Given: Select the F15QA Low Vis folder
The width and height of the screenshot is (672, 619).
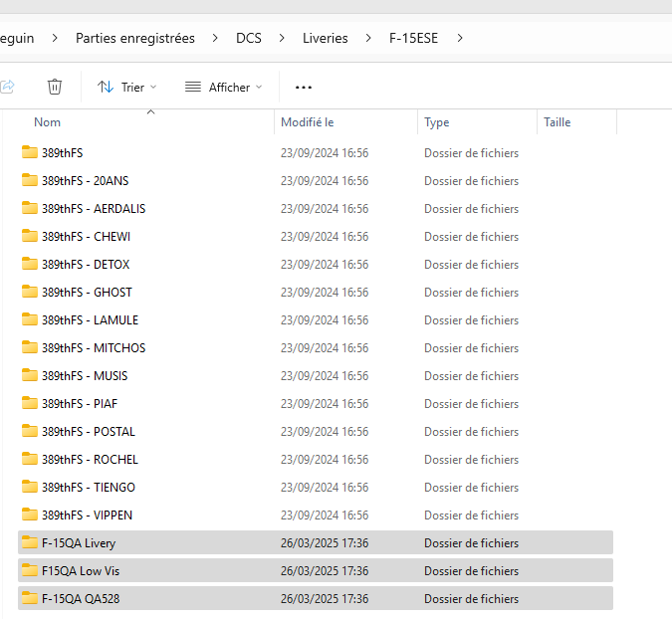Looking at the screenshot, I should (x=80, y=571).
